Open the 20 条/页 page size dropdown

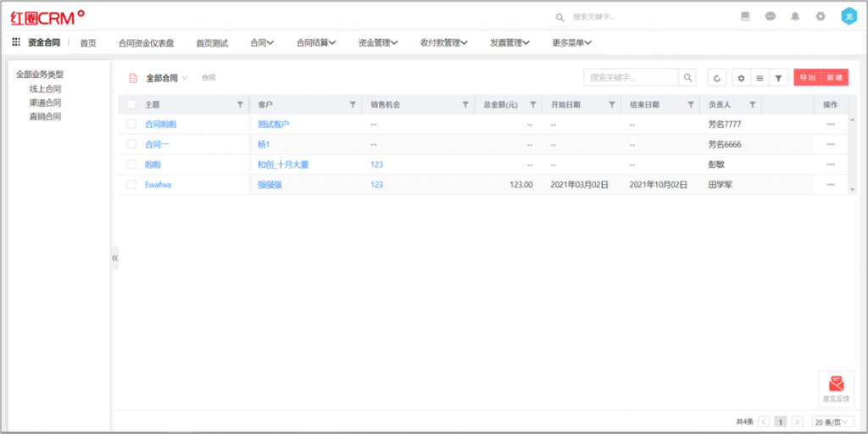point(832,421)
